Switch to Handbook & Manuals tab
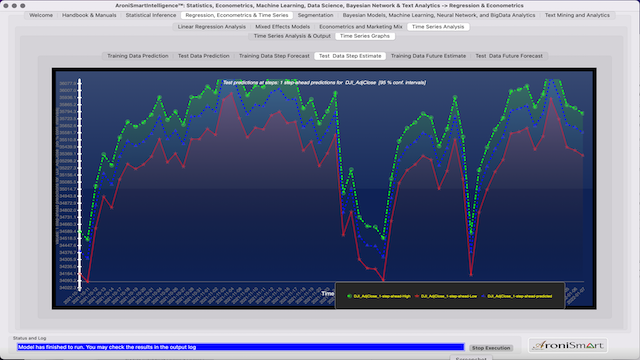This screenshot has width=640, height=360. tap(89, 15)
